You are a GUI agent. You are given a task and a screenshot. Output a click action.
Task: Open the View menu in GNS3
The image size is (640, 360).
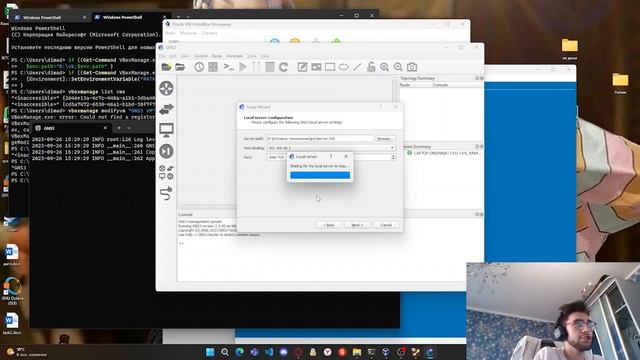185,56
